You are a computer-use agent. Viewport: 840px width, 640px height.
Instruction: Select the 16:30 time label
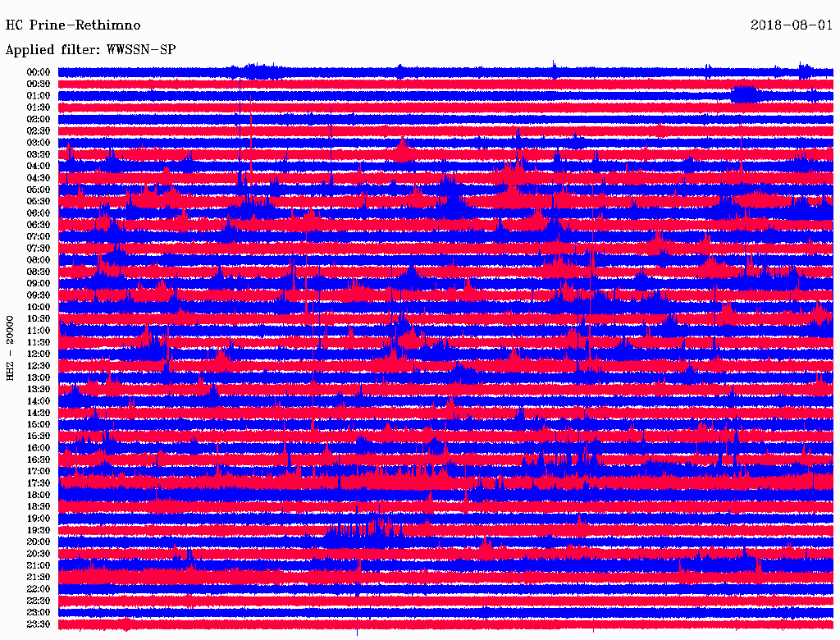click(38, 460)
